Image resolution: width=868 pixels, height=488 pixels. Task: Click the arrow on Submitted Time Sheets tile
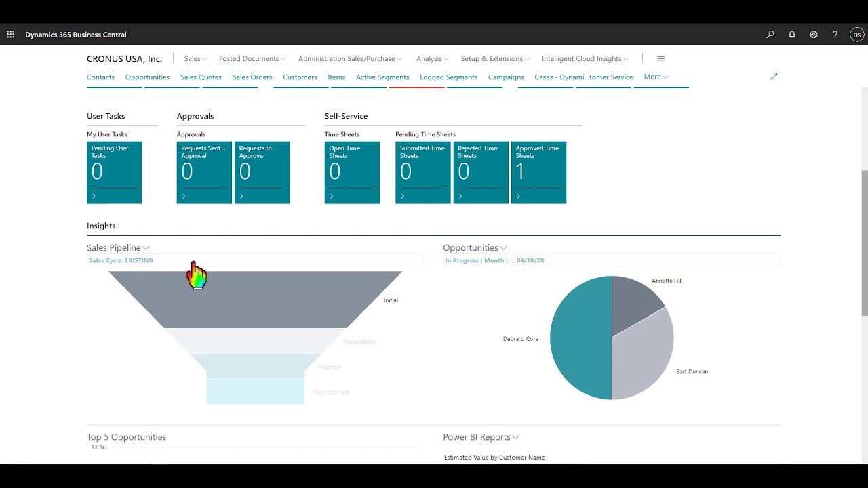tap(403, 197)
